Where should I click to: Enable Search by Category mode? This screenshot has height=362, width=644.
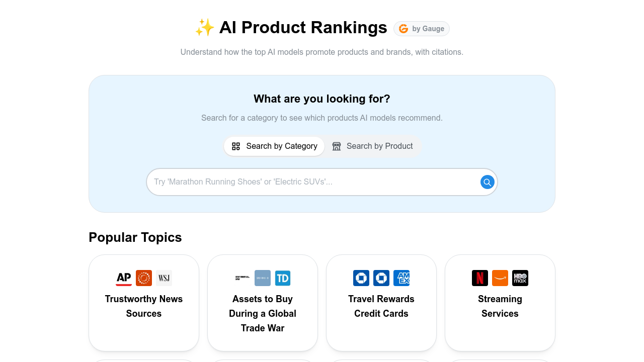coord(274,146)
